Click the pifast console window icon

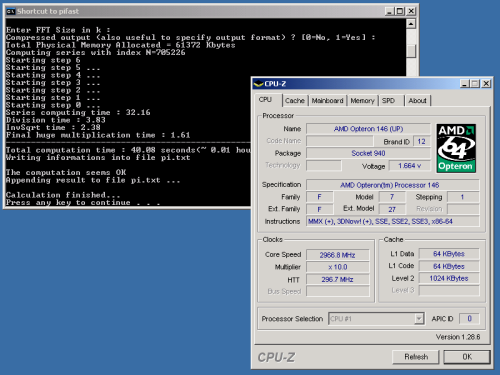pos(10,11)
